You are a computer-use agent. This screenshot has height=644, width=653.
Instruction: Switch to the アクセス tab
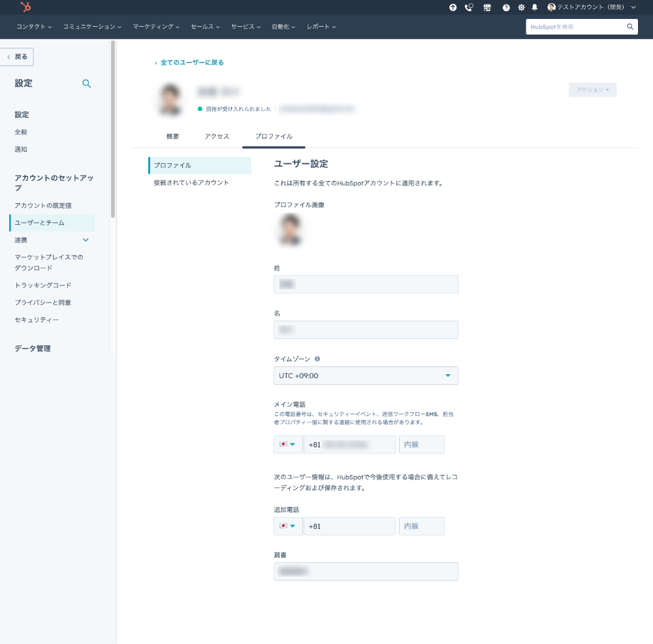click(x=217, y=137)
